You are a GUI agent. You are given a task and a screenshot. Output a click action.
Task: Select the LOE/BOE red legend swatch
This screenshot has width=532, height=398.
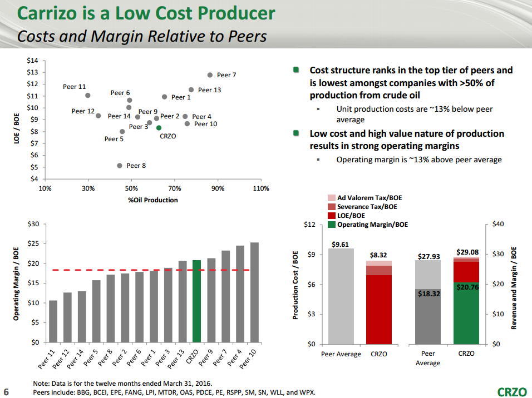click(332, 216)
